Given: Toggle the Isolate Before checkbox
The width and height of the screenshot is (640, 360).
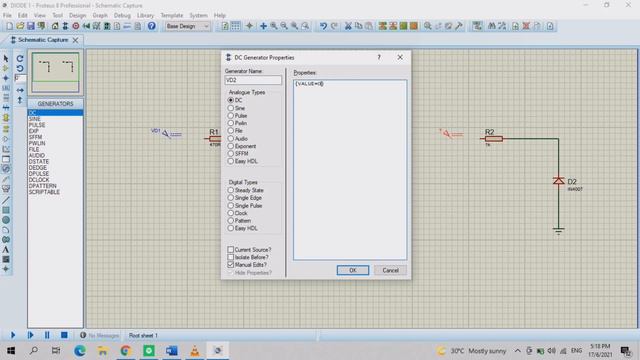Looking at the screenshot, I should 231,257.
